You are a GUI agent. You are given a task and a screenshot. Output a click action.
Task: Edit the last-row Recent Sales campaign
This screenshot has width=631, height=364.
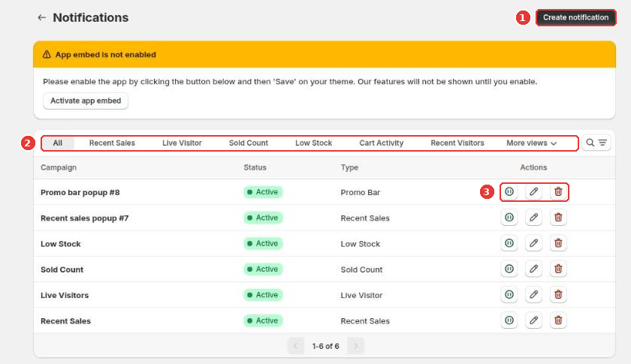[x=533, y=320]
